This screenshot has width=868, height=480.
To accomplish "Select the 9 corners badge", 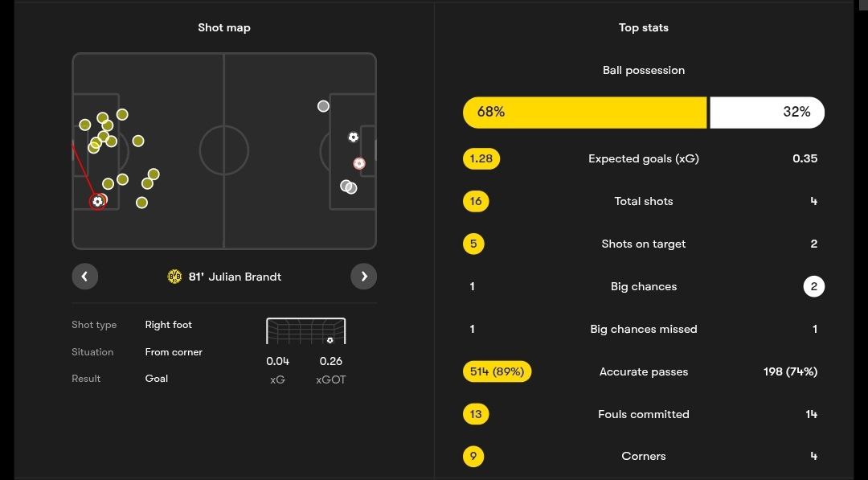I will click(x=473, y=456).
